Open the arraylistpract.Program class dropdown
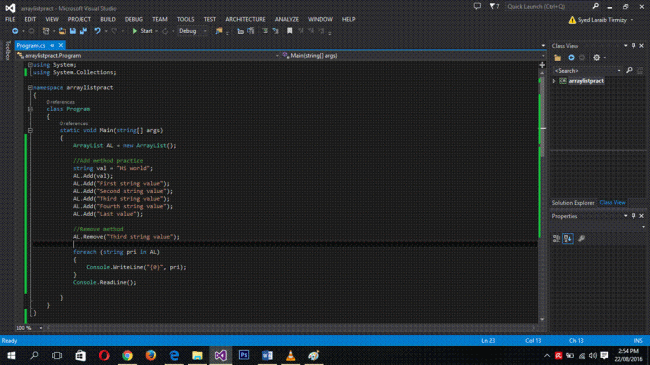 pos(148,56)
